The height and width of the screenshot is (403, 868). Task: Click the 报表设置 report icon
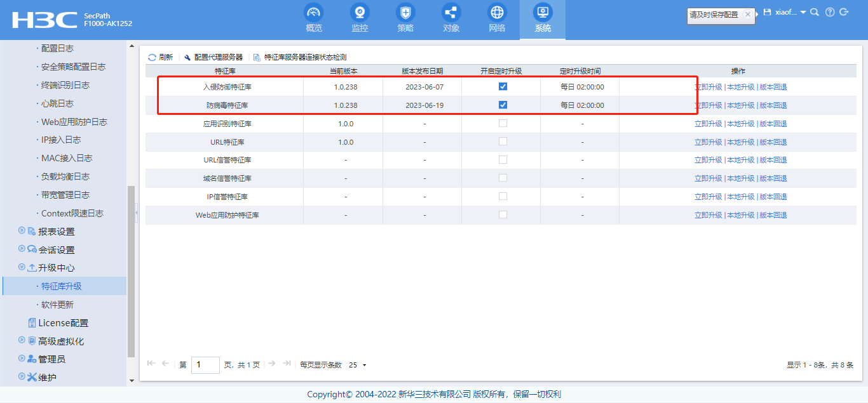pos(32,231)
